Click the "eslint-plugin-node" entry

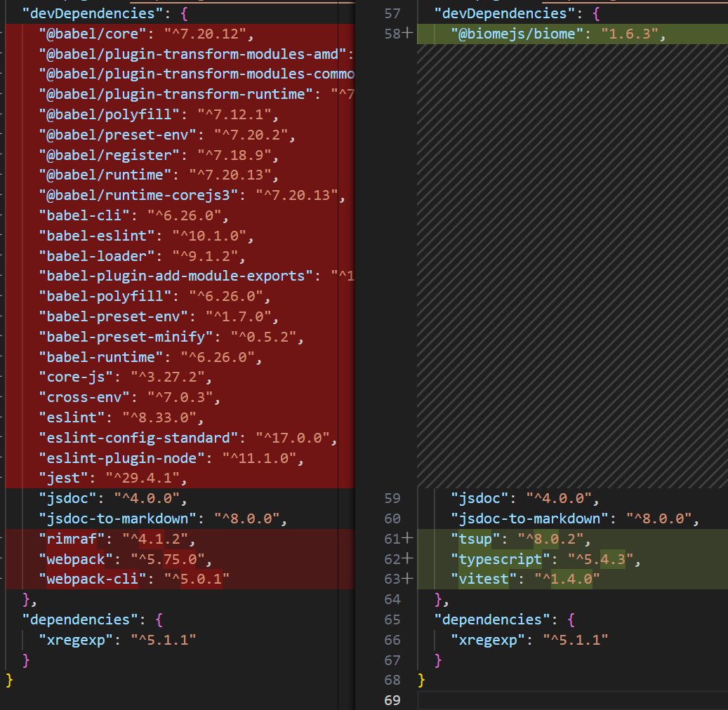click(x=171, y=459)
